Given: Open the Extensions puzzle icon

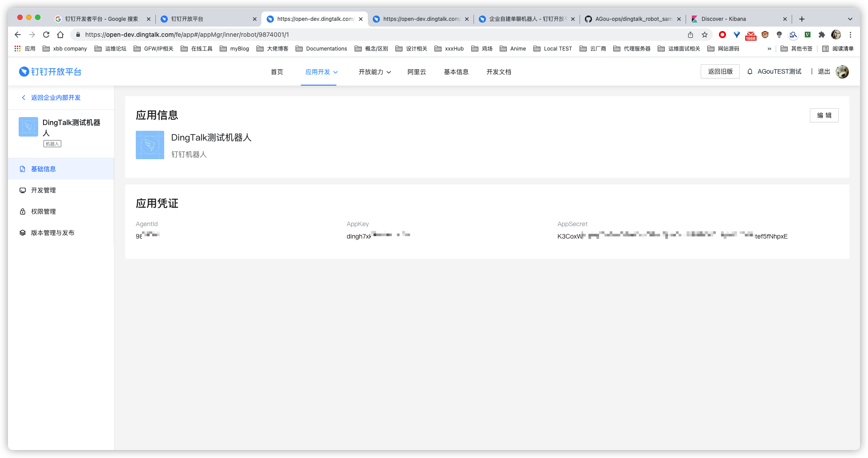Looking at the screenshot, I should pyautogui.click(x=822, y=35).
